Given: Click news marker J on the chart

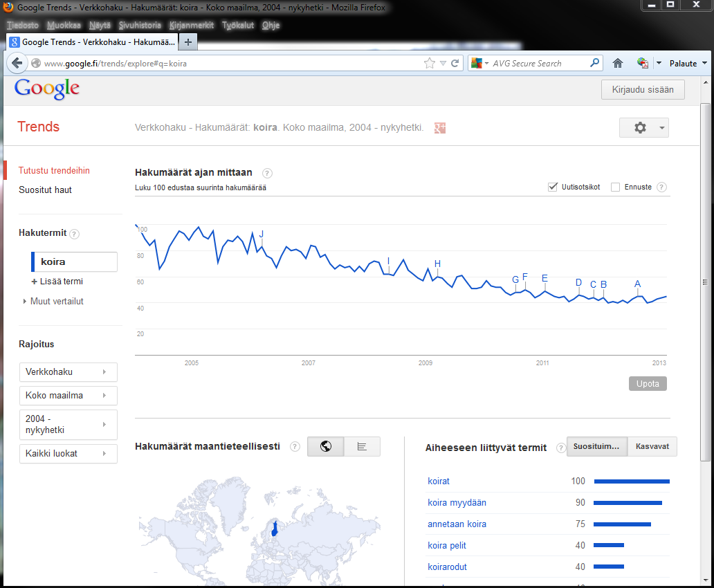Looking at the screenshot, I should [262, 234].
